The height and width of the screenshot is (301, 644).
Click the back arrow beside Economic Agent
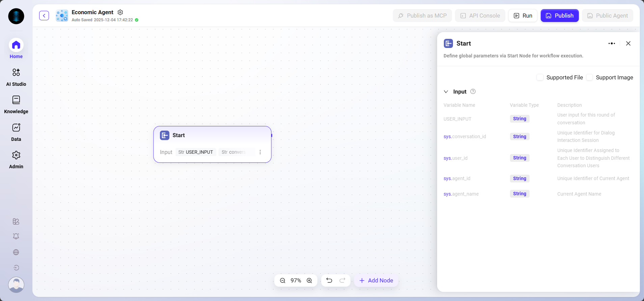44,16
